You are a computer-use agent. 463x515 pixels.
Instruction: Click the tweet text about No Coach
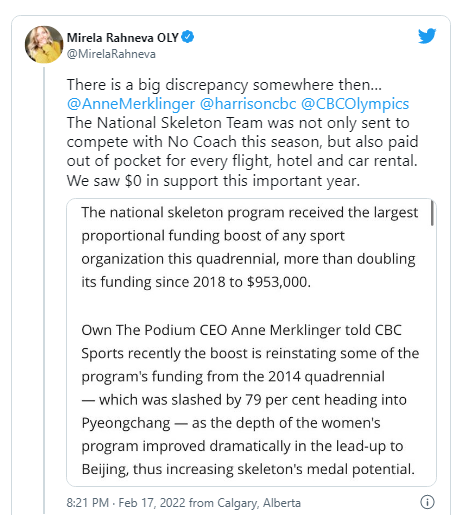pos(242,142)
